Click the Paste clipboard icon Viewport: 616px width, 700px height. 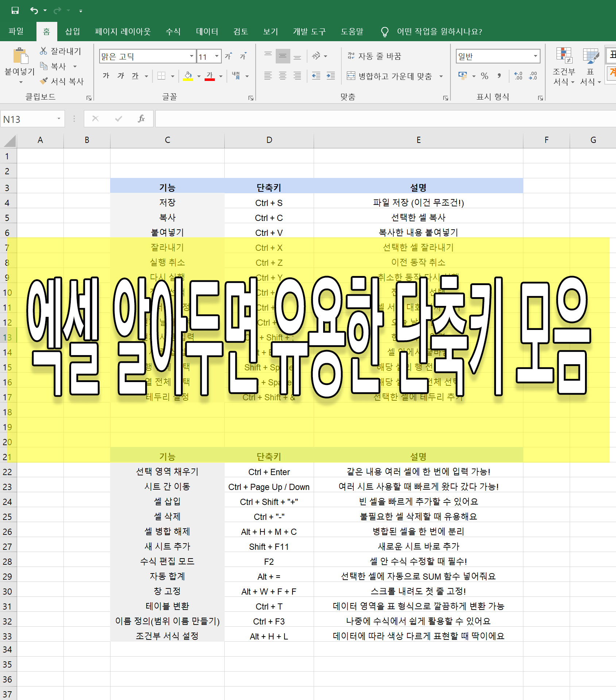pos(20,56)
